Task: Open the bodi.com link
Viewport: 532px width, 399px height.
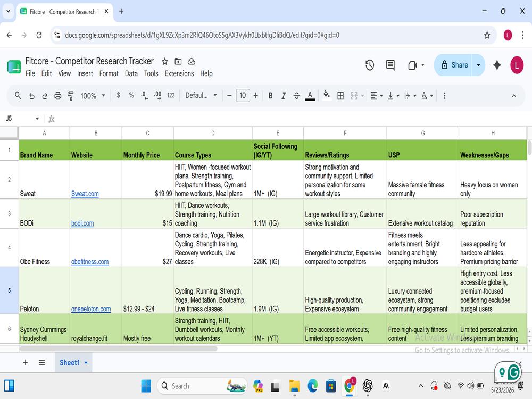Action: point(82,223)
